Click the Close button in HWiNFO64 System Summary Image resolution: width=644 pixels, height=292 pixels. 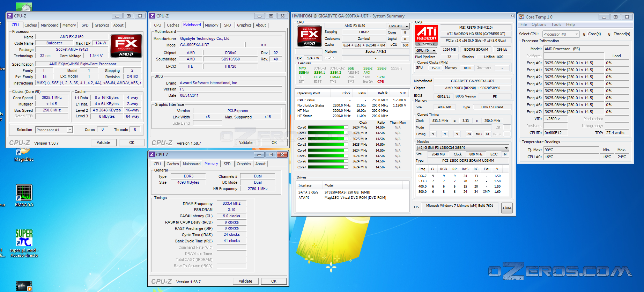point(507,208)
